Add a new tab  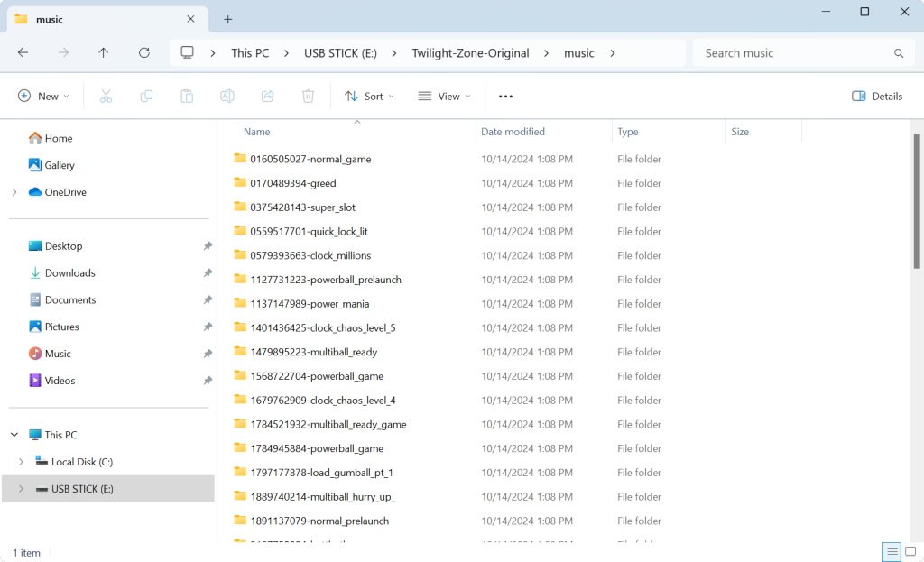(228, 20)
